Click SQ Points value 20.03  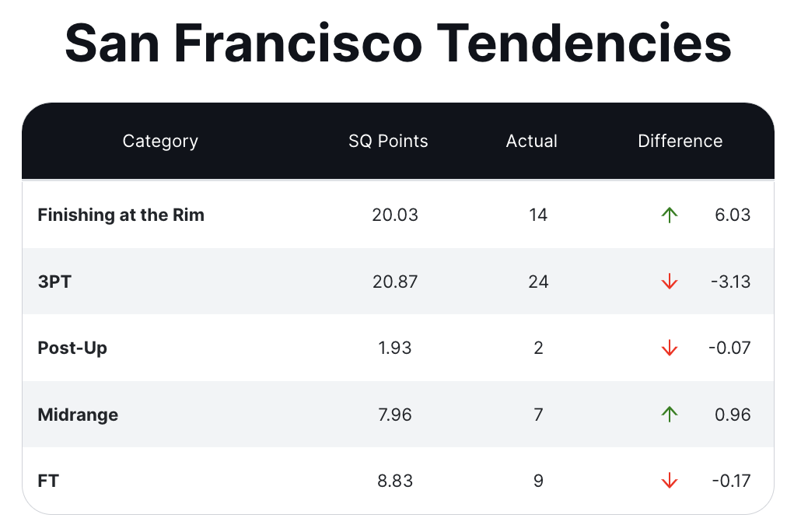tap(394, 215)
